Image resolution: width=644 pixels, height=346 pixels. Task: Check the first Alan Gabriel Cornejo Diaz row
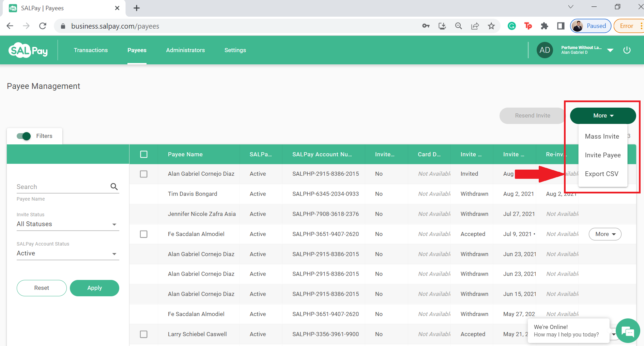click(x=144, y=174)
